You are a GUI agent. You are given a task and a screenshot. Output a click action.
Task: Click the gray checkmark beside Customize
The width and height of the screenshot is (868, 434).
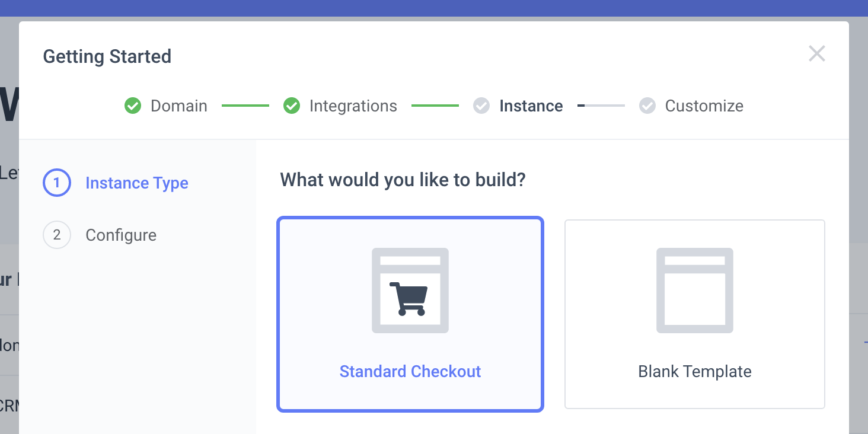coord(647,106)
